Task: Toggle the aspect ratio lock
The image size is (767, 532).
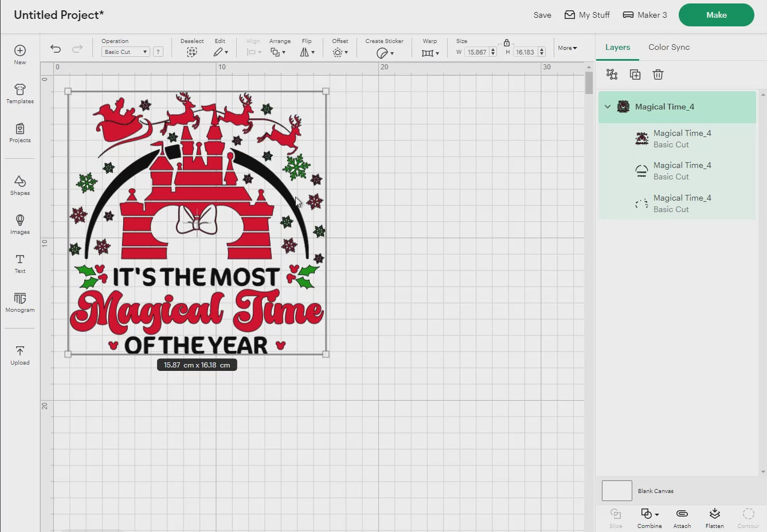Action: click(x=507, y=42)
